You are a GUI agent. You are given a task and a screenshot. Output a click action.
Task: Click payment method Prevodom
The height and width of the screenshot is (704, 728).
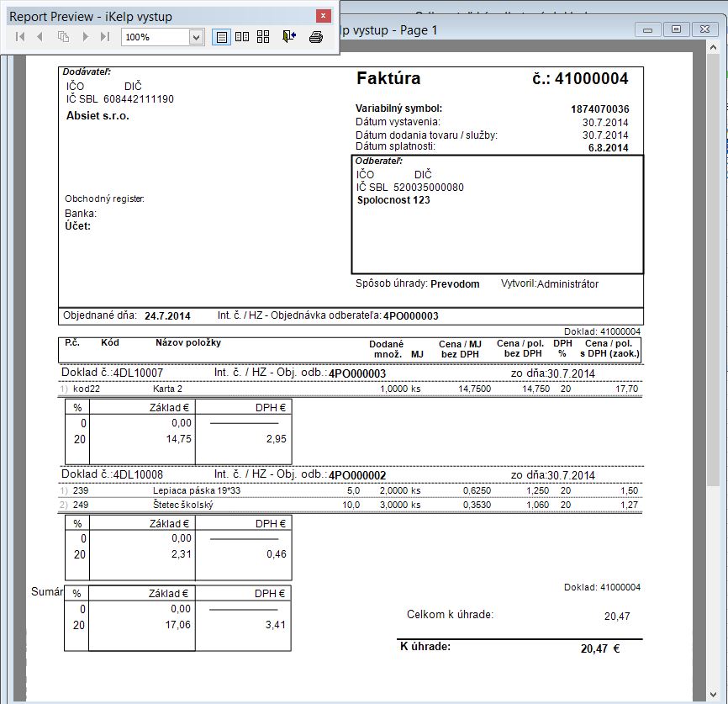tap(455, 284)
